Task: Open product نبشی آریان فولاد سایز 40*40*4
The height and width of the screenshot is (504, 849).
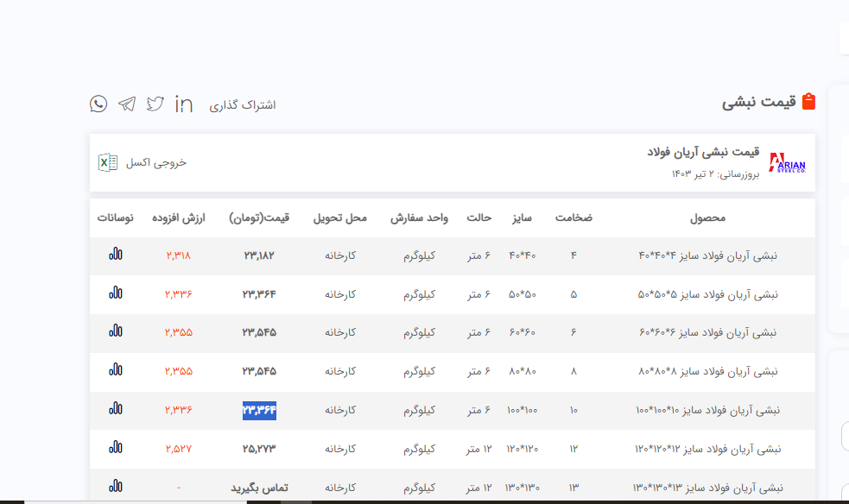Action: (708, 255)
